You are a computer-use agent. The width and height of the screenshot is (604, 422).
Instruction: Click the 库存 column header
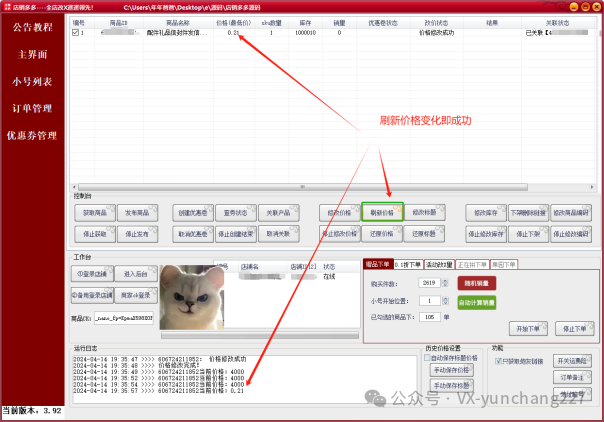pos(305,23)
